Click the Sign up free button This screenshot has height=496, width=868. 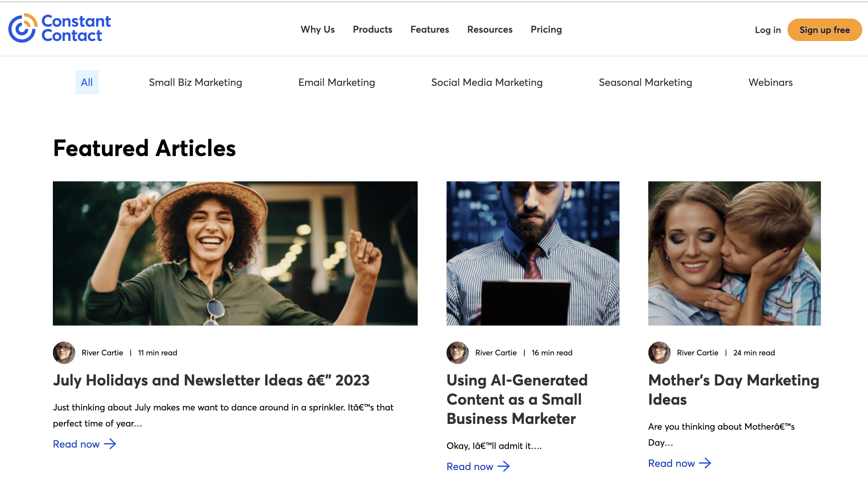point(825,29)
